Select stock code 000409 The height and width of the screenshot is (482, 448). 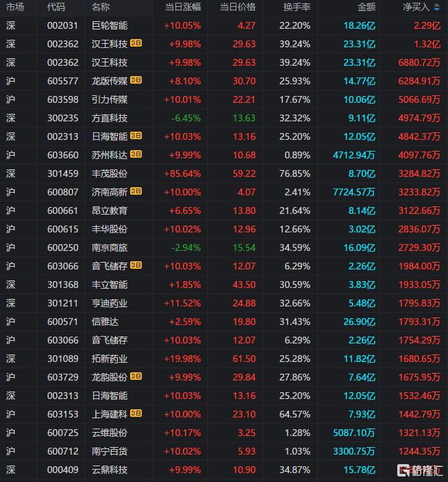[x=63, y=470]
